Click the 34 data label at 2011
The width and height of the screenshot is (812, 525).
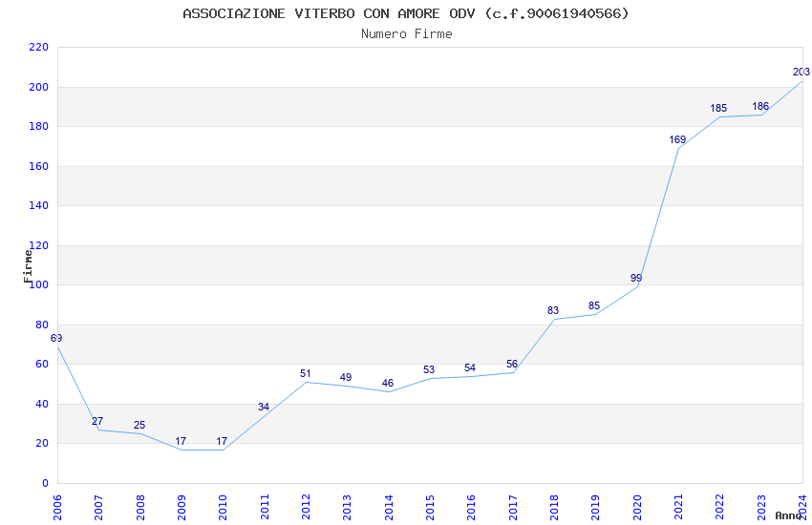point(264,407)
